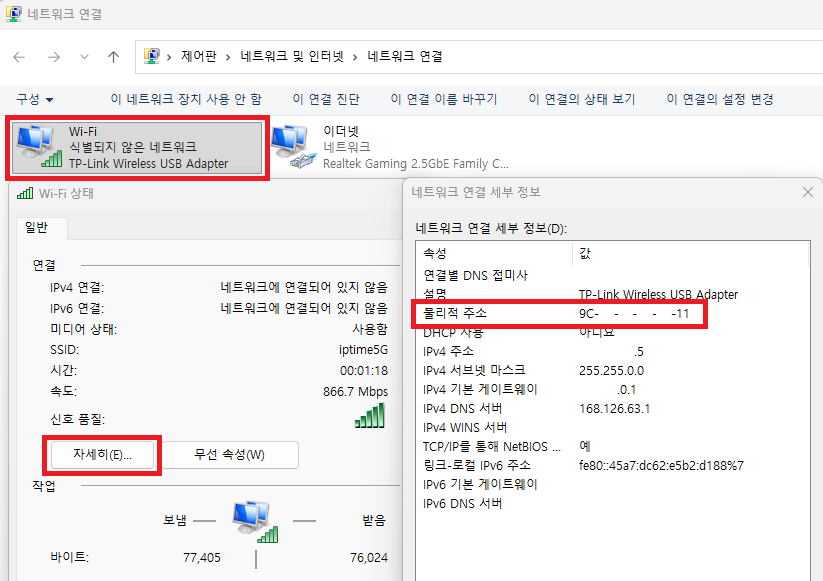Select the TP-Link Wi-Fi adapter icon
Image resolution: width=823 pixels, height=581 pixels.
tap(35, 142)
